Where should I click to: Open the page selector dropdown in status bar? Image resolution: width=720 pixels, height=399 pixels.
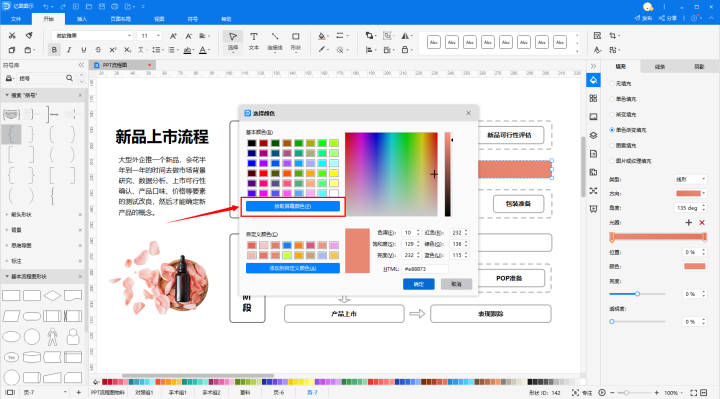click(x=65, y=393)
